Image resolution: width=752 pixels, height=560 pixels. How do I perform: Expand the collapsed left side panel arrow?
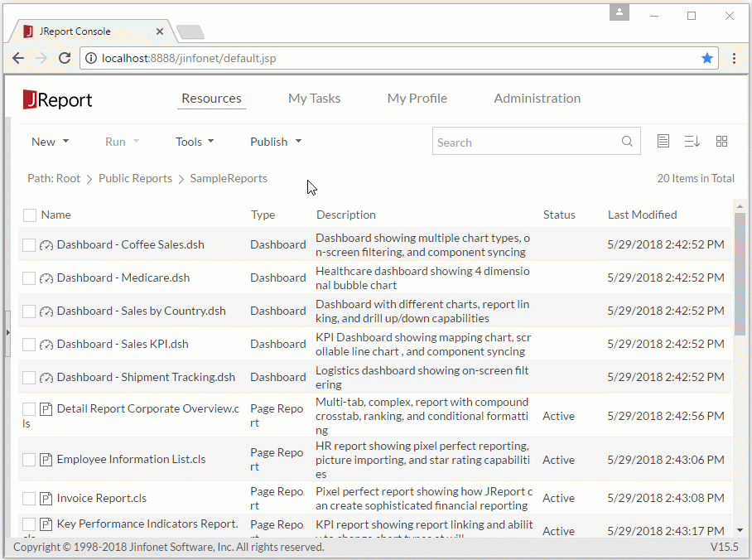[x=7, y=332]
